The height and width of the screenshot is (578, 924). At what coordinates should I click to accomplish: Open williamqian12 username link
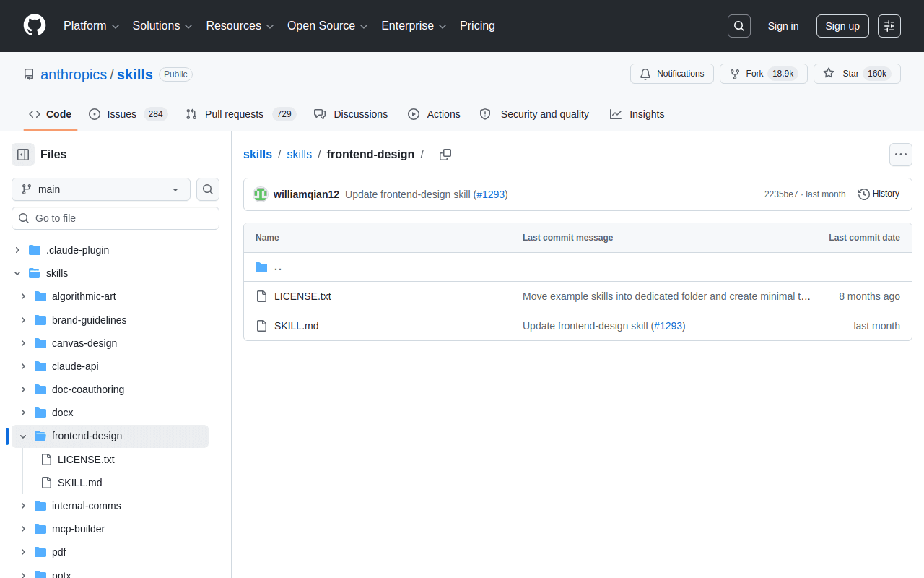(306, 194)
